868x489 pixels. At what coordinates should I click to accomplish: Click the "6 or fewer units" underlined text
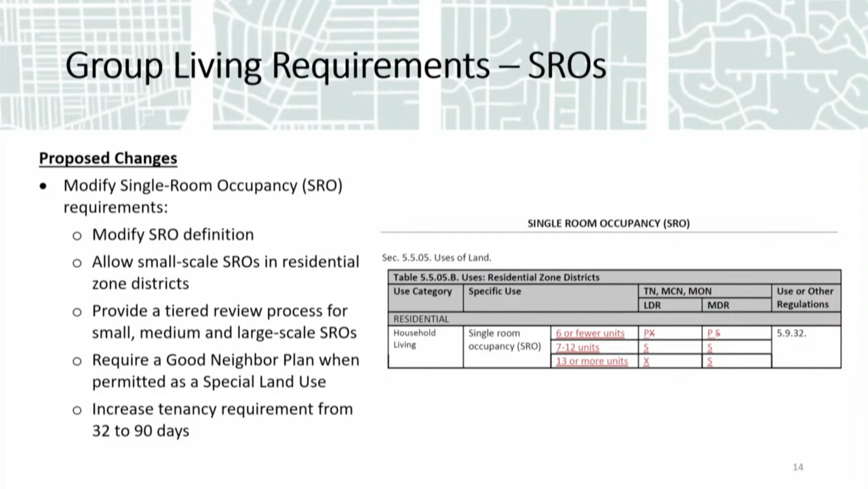[590, 333]
